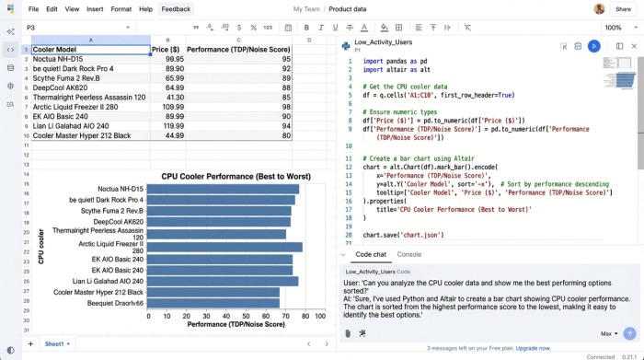644x360 pixels.
Task: Click the Share button
Action: point(623,9)
